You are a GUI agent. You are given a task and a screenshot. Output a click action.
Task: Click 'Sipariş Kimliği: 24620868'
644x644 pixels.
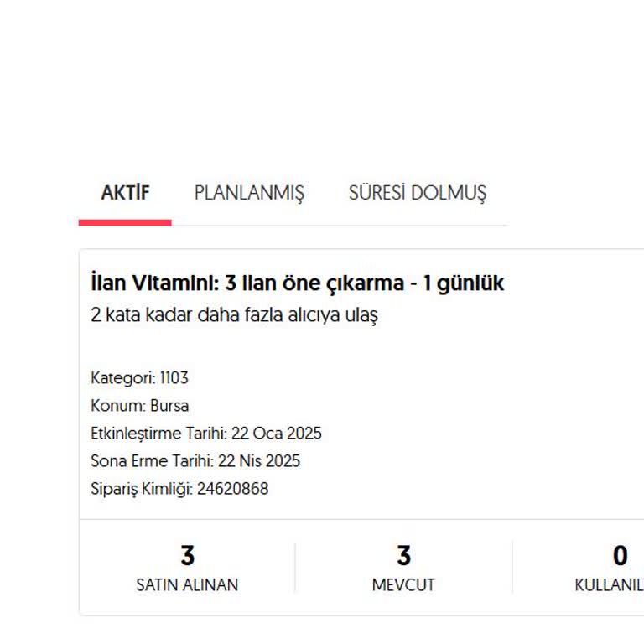click(x=179, y=489)
